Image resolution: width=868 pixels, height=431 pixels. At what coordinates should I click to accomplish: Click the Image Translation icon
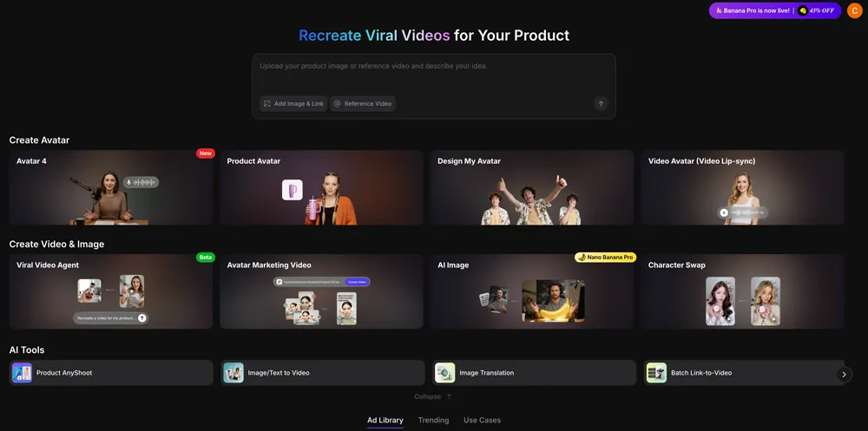pyautogui.click(x=445, y=373)
